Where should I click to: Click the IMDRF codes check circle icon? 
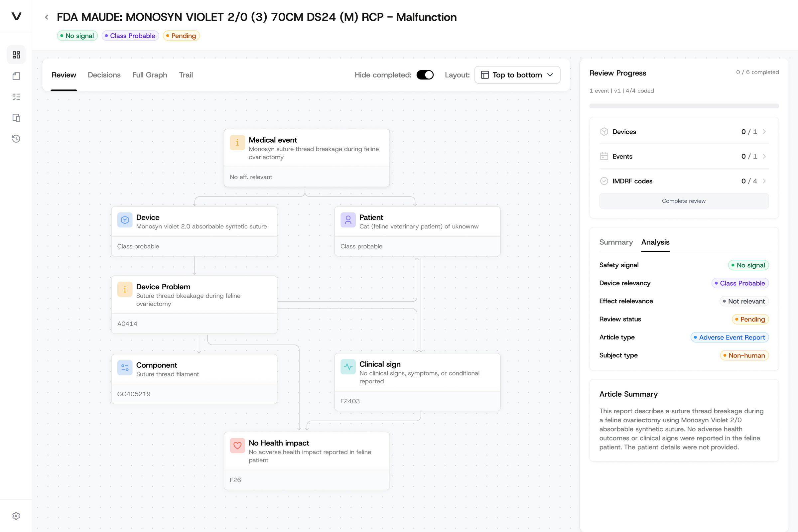pyautogui.click(x=604, y=181)
